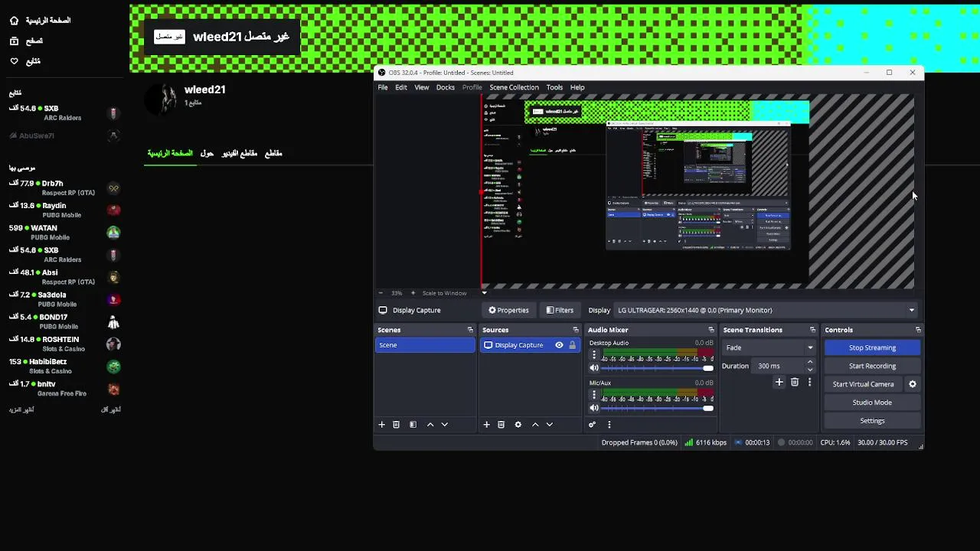
Task: Pop out the Sources dock
Action: (576, 330)
